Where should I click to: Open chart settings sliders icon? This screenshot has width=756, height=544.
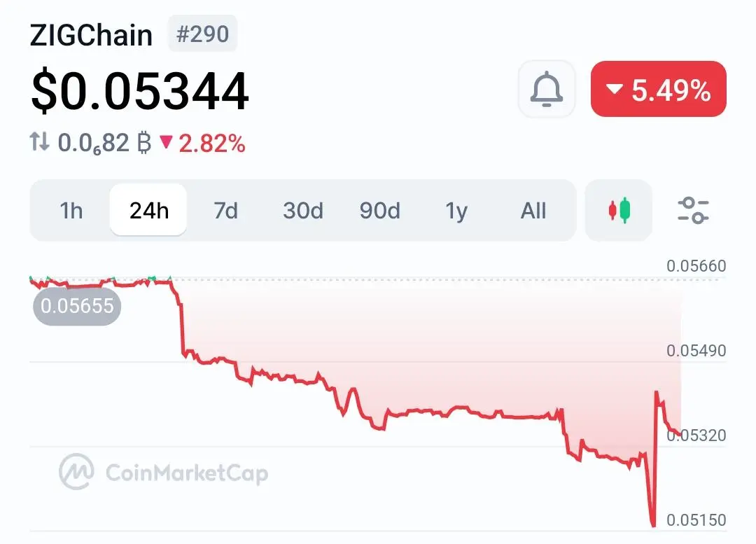point(693,210)
